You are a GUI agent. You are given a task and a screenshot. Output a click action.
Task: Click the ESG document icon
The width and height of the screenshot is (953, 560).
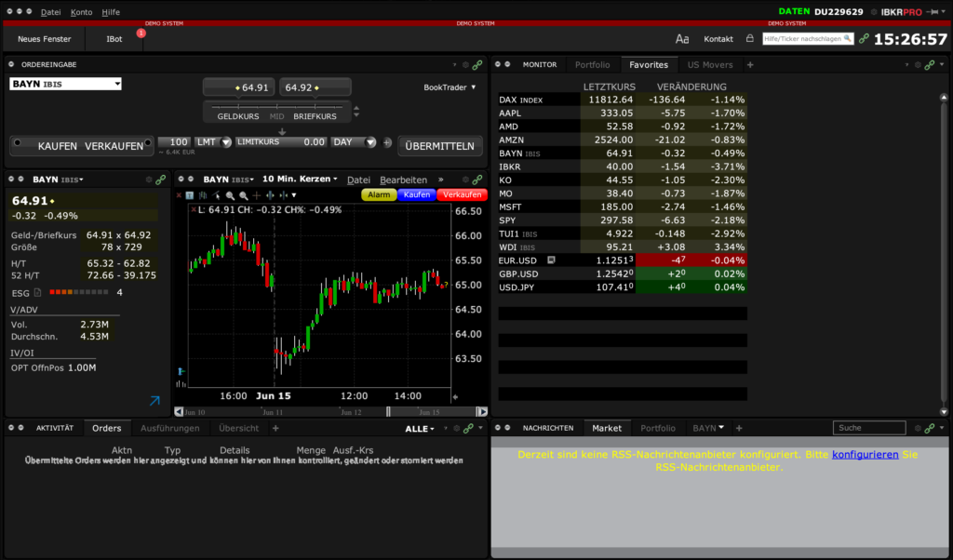[37, 293]
